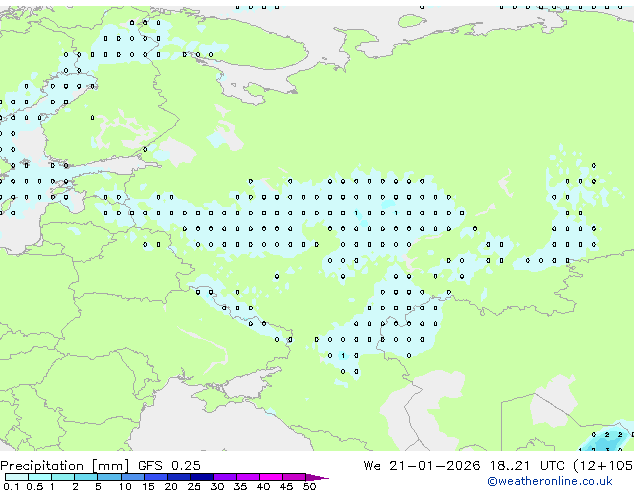Image resolution: width=634 pixels, height=490 pixels.
Task: Click the 20–25 mm legend swatch
Action: click(178, 477)
